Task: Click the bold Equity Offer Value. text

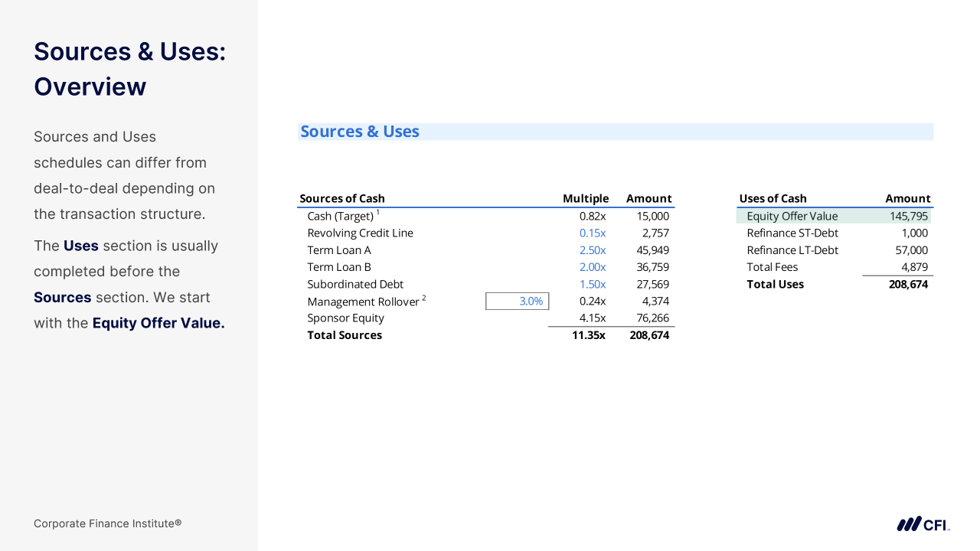Action: click(x=158, y=323)
